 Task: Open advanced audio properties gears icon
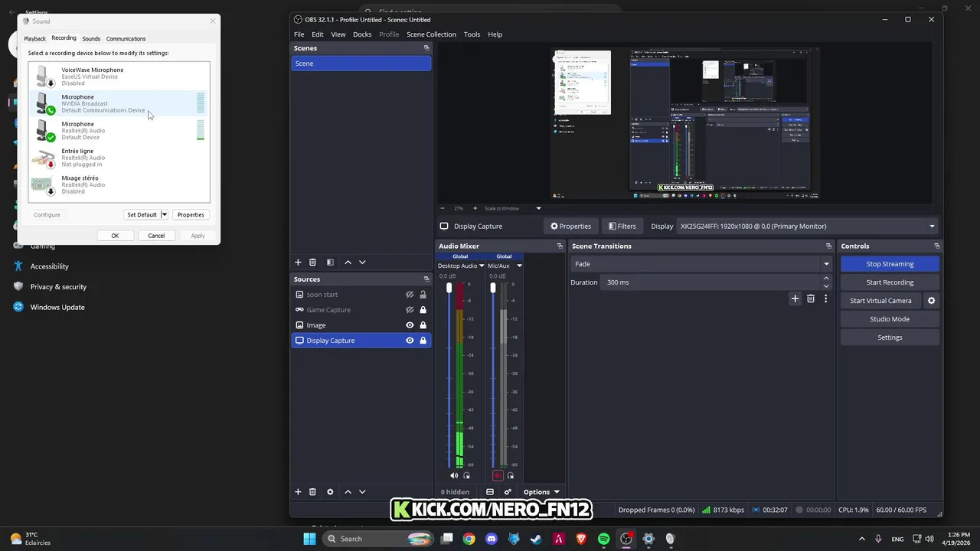pos(508,492)
